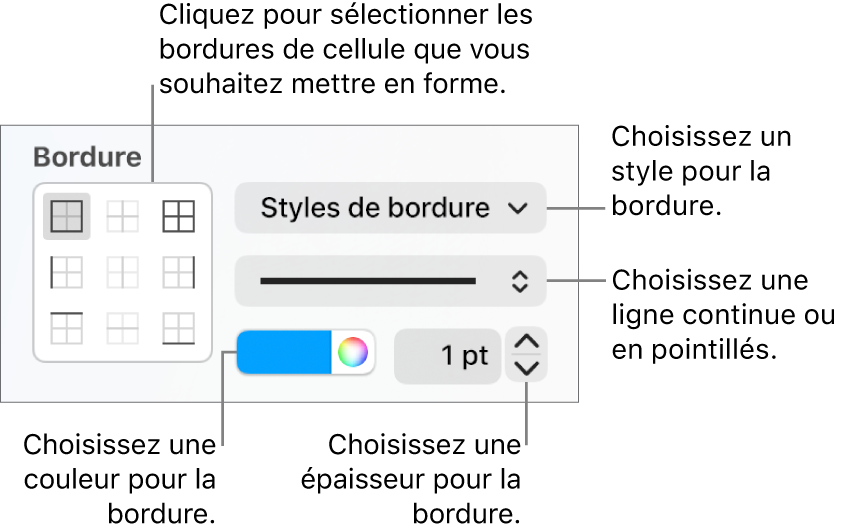Click the solid line preview
The height and width of the screenshot is (532, 849).
click(x=368, y=281)
